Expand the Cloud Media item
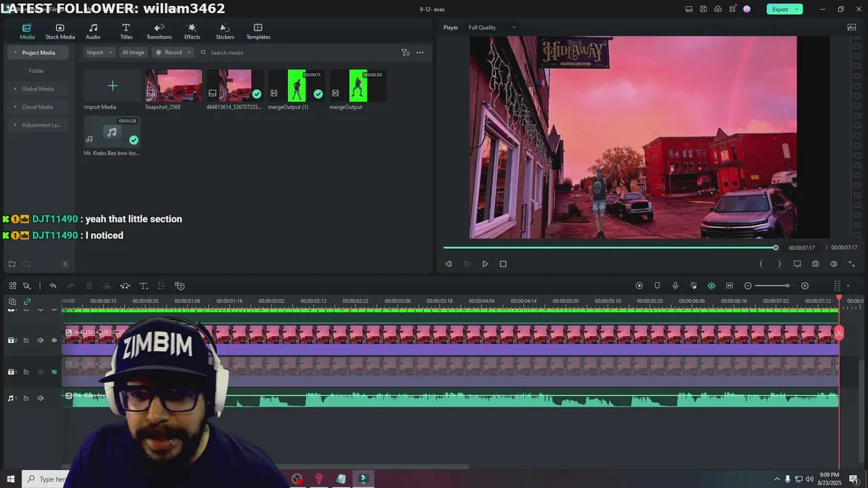This screenshot has height=488, width=868. coord(15,107)
